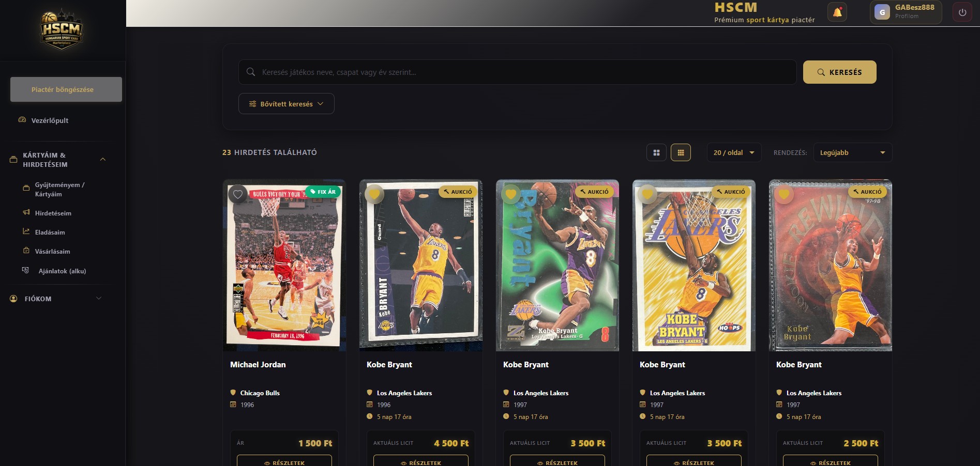980x466 pixels.
Task: Expand the FIÓKOM sidebar section
Action: [x=56, y=299]
